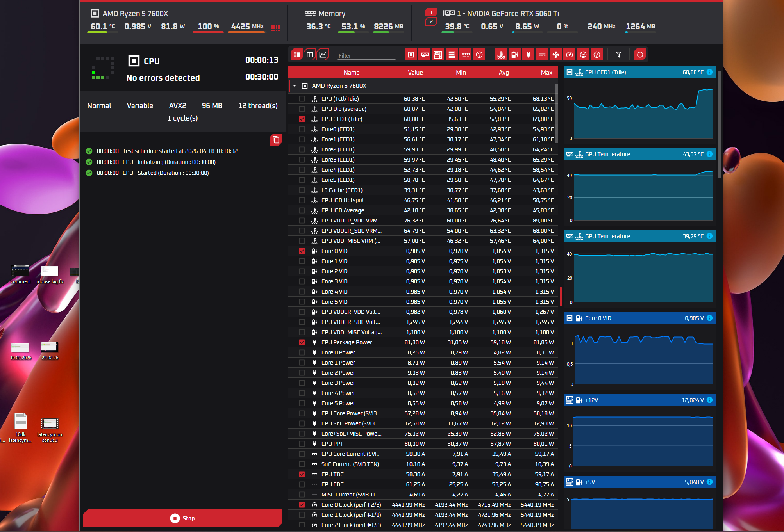This screenshot has width=784, height=532.
Task: Click the sensor table vertical scrollbar
Action: point(556,113)
